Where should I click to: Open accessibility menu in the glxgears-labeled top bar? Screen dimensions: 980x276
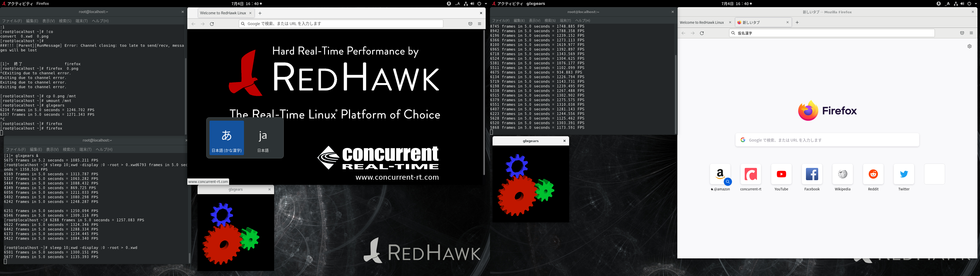tap(939, 3)
